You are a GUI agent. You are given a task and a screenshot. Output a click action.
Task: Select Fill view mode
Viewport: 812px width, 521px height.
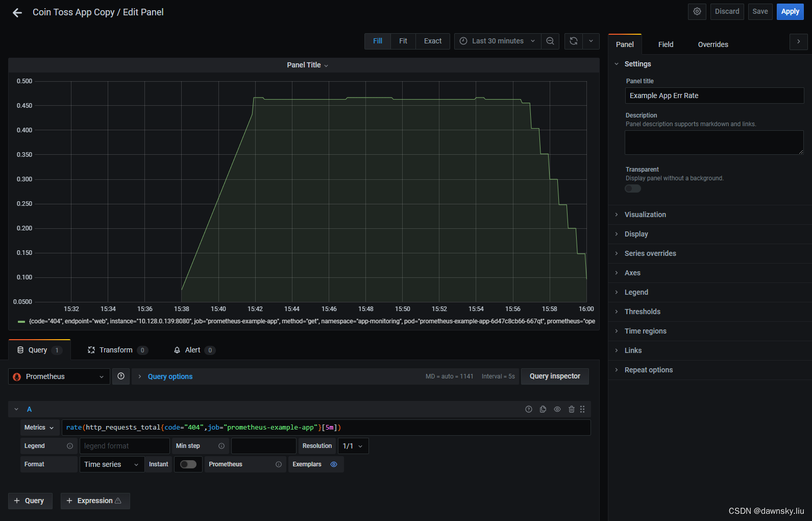378,41
